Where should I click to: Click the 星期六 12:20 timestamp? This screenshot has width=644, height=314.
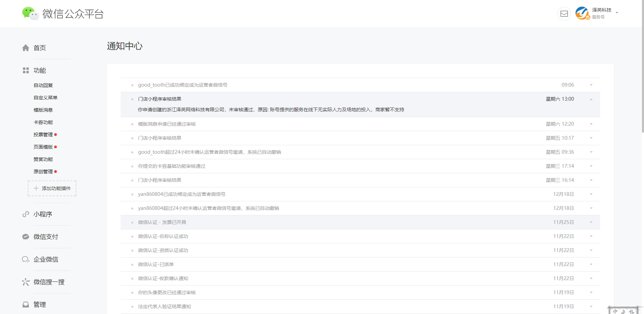tap(560, 124)
